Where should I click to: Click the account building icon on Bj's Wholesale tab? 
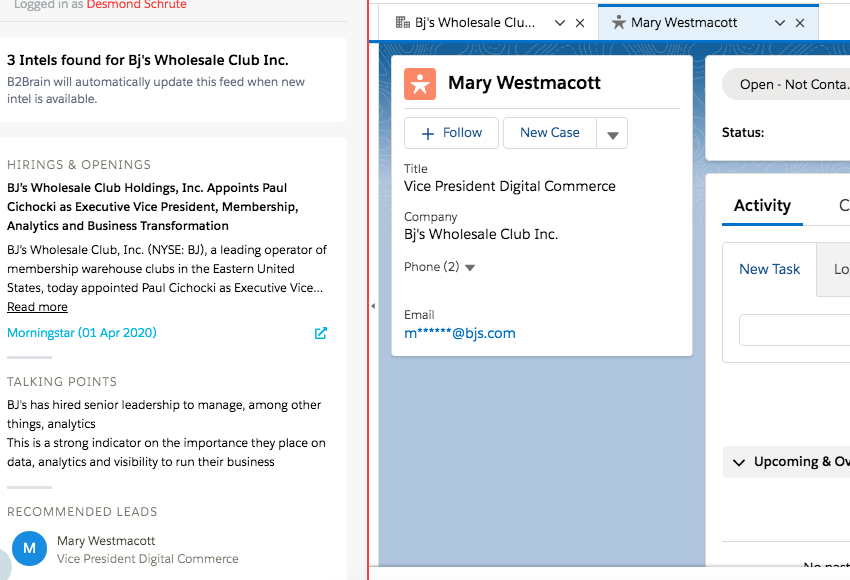point(403,22)
